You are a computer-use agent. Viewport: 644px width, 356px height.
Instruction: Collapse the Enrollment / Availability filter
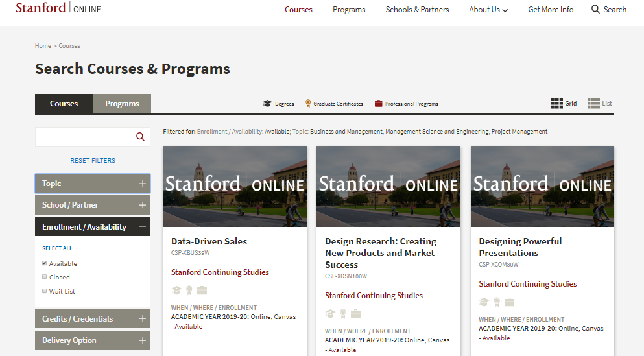pos(93,227)
